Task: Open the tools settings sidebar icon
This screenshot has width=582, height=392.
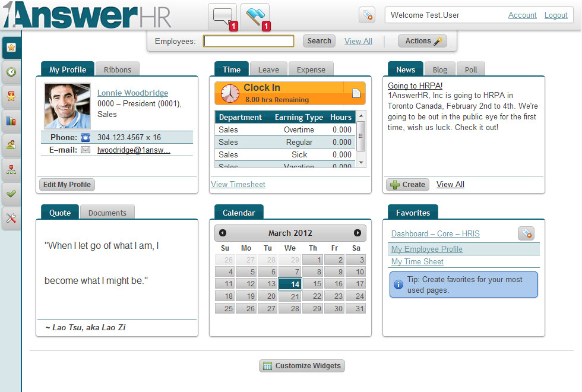Action: click(11, 218)
